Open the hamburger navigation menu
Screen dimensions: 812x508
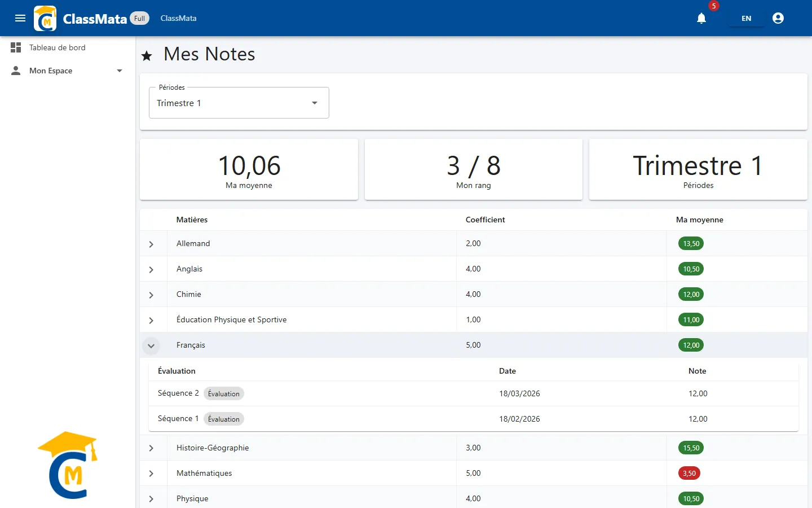pos(20,18)
